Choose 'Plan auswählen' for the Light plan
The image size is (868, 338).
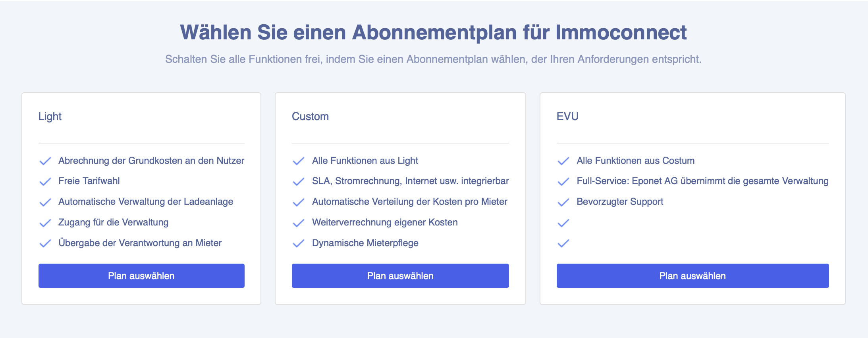point(141,276)
